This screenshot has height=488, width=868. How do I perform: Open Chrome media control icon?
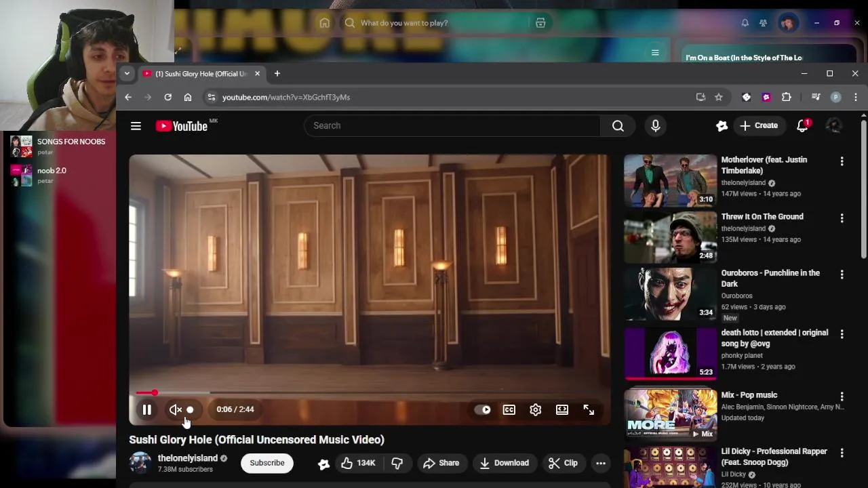point(816,97)
